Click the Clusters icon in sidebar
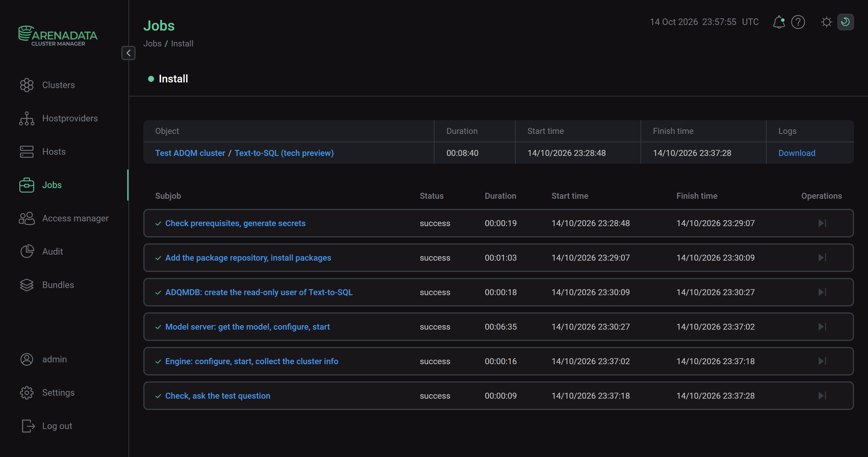Image resolution: width=868 pixels, height=457 pixels. [27, 85]
